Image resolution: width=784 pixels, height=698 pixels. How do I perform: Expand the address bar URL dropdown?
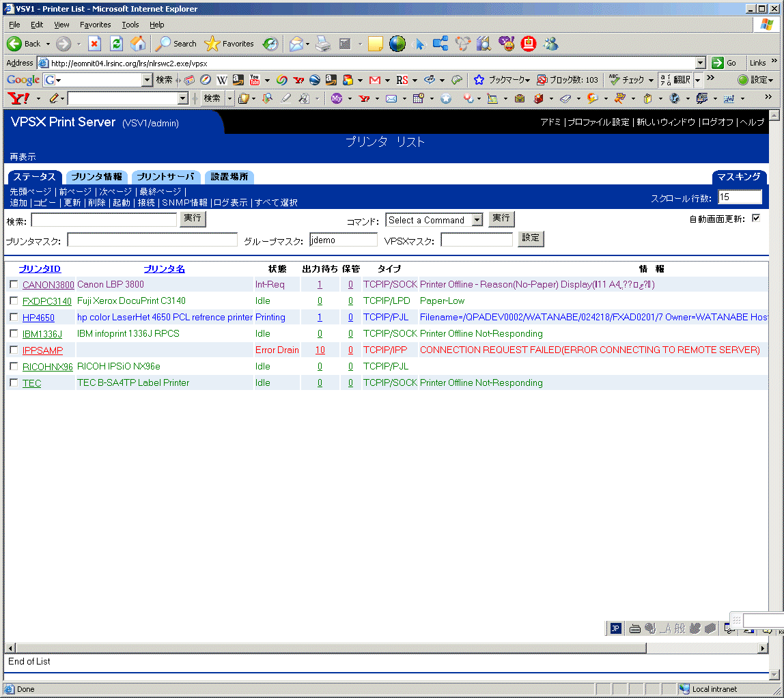(x=700, y=63)
